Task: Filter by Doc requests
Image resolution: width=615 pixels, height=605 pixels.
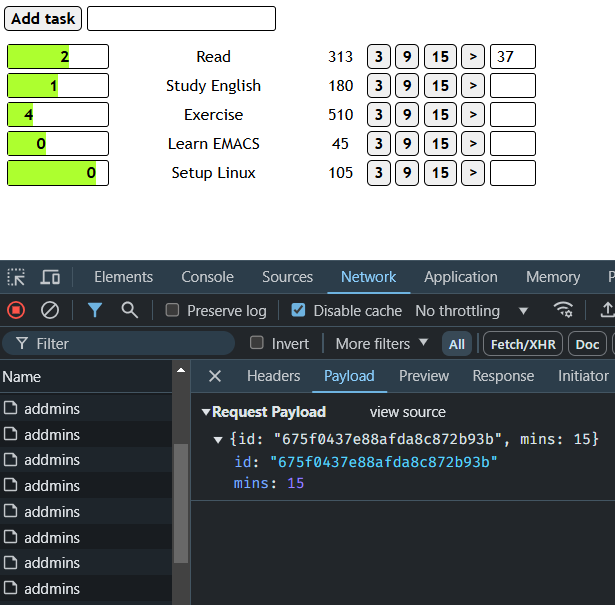Action: (x=587, y=344)
